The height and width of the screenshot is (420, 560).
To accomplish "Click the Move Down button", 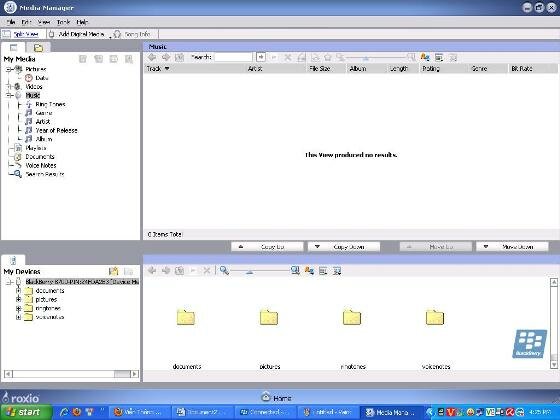I will 512,247.
